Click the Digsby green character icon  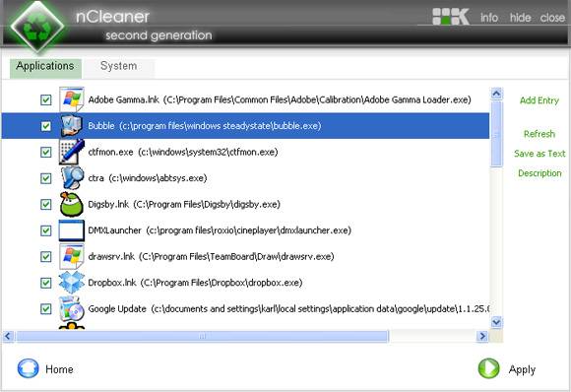(72, 204)
